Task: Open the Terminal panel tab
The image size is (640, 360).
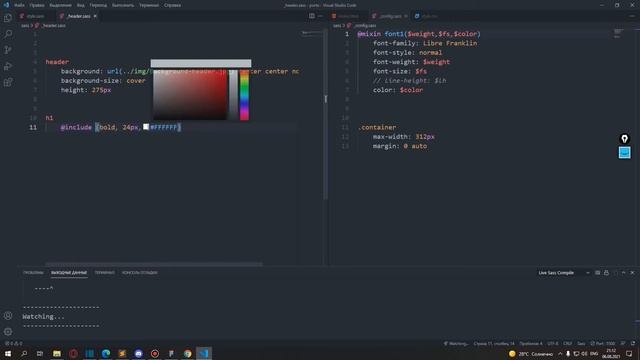Action: click(x=104, y=273)
